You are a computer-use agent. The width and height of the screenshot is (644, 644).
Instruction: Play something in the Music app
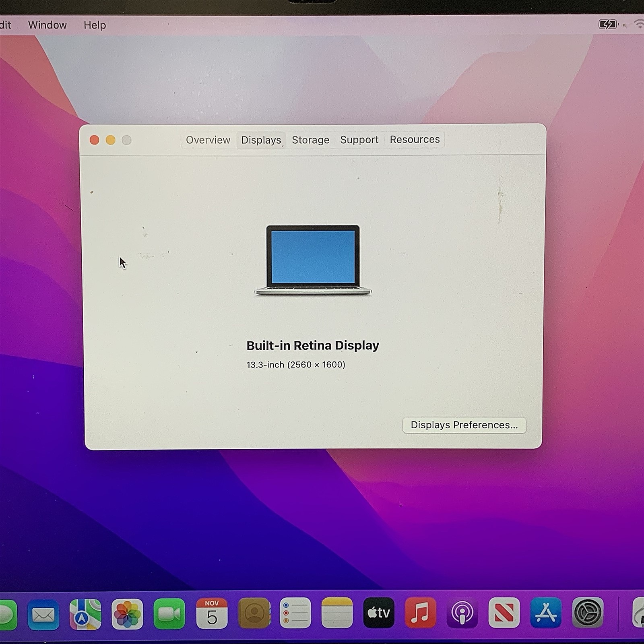[x=421, y=614]
